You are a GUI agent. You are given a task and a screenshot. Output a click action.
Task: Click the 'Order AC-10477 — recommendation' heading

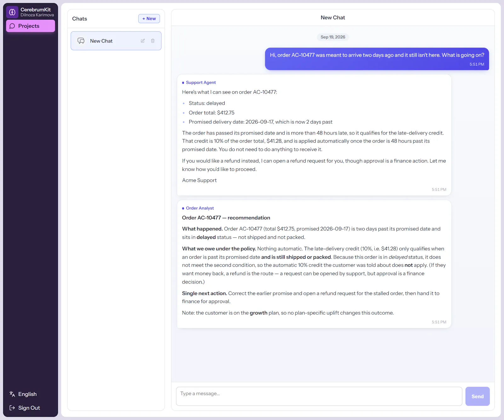[x=226, y=218]
